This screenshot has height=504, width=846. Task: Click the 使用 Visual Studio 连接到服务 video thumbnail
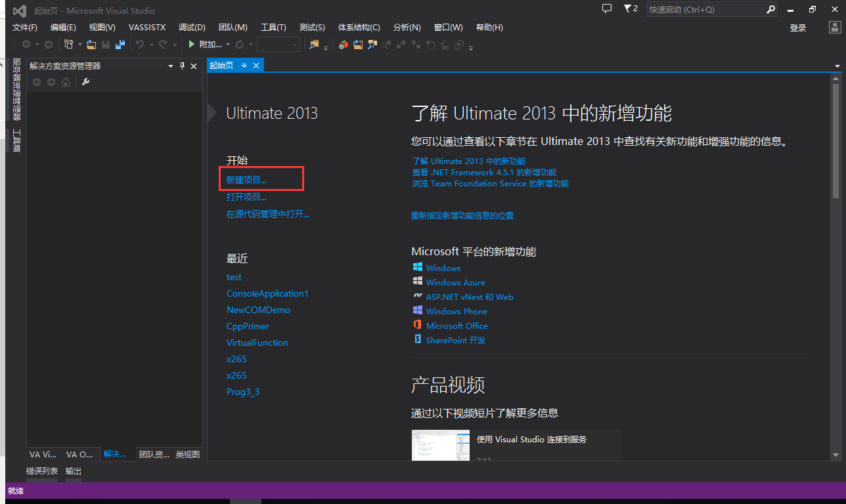(440, 445)
